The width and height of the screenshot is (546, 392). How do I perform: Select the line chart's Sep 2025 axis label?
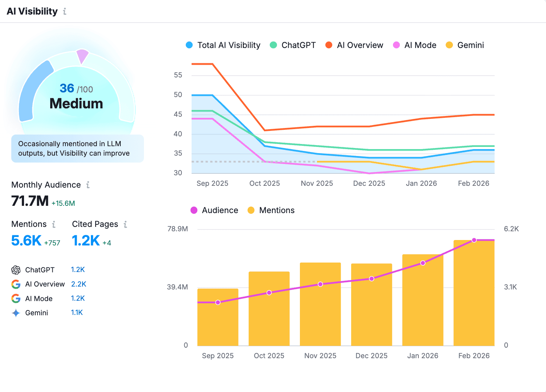click(x=212, y=183)
